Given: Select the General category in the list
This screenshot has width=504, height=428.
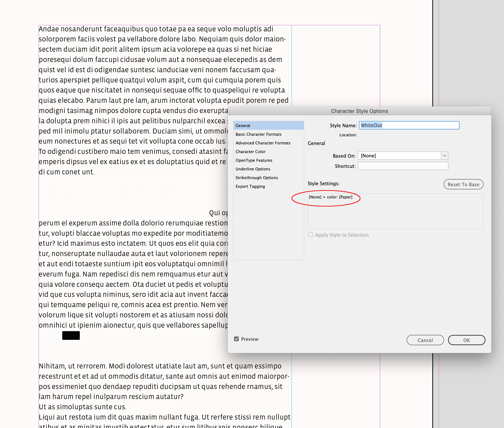Looking at the screenshot, I should [x=243, y=125].
